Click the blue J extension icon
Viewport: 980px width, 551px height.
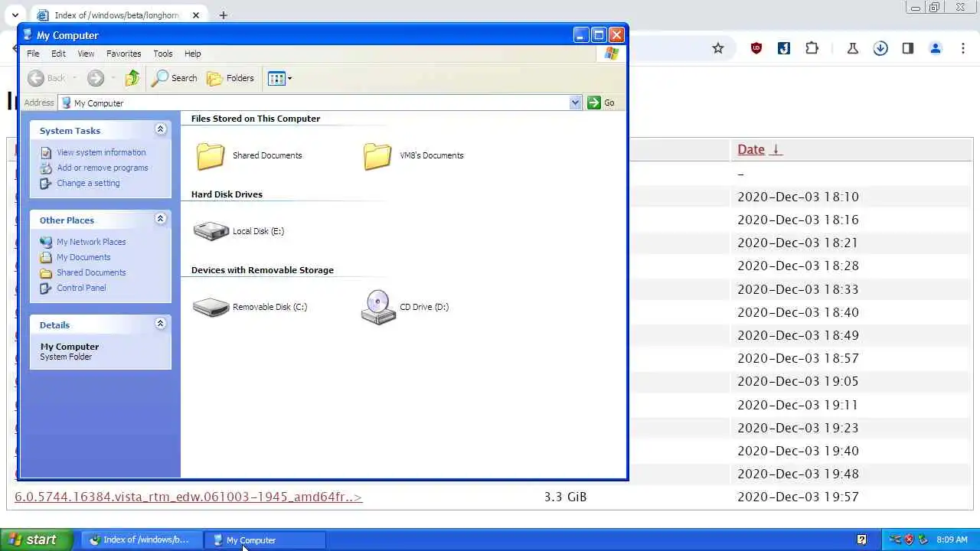[784, 48]
